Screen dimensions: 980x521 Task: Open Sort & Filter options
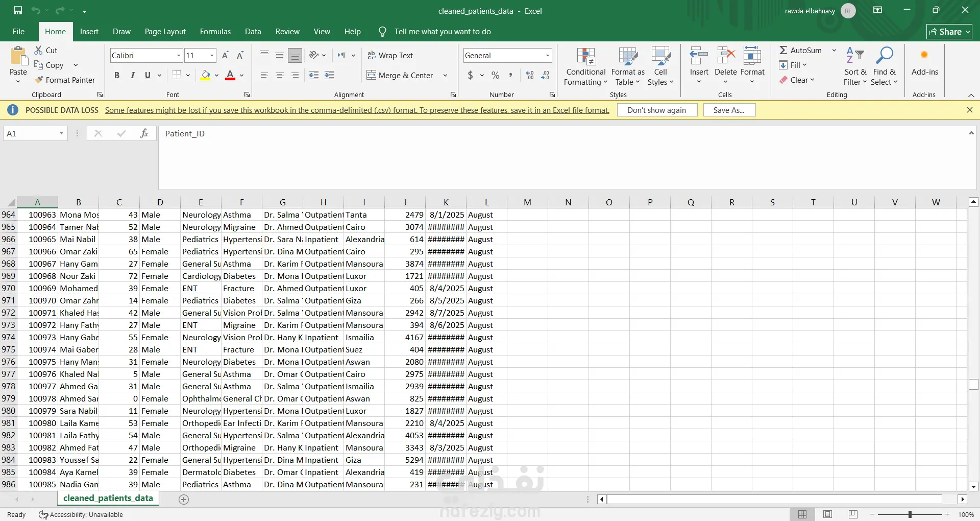[x=855, y=67]
